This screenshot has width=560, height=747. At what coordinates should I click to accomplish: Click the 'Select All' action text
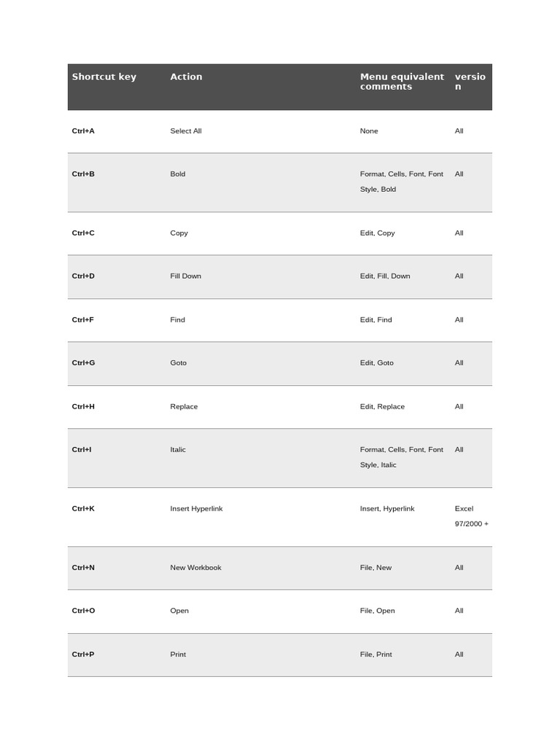186,131
